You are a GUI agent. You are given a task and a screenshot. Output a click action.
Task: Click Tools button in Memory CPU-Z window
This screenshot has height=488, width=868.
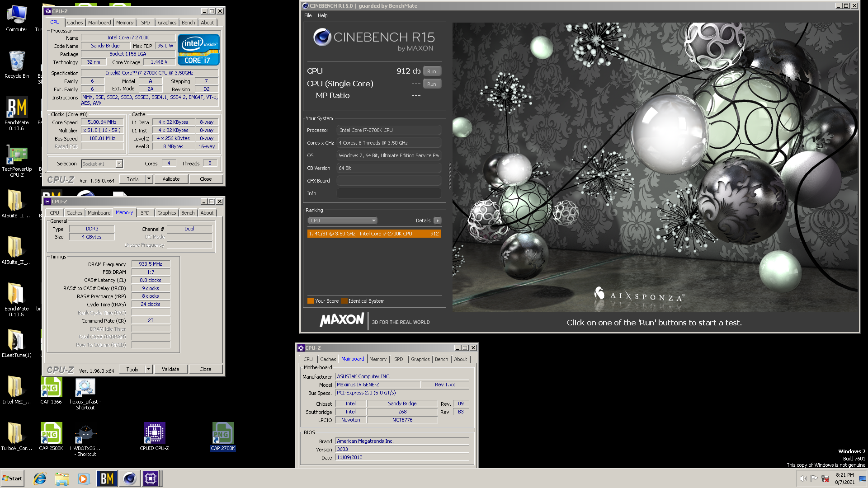(132, 369)
